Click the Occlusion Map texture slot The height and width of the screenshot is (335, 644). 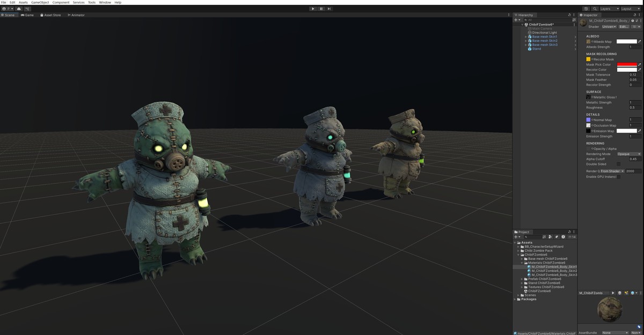pyautogui.click(x=588, y=125)
